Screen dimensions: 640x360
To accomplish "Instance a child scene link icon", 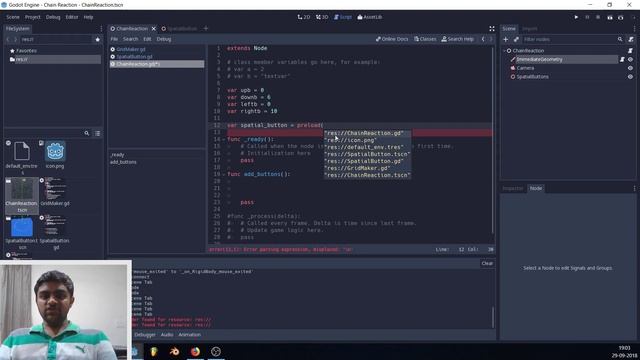I will (516, 39).
